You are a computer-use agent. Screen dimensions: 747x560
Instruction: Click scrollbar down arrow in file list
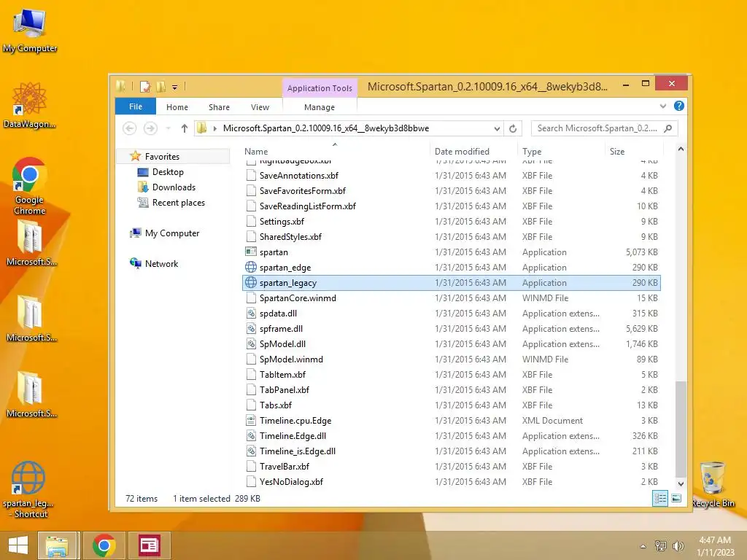pyautogui.click(x=681, y=484)
